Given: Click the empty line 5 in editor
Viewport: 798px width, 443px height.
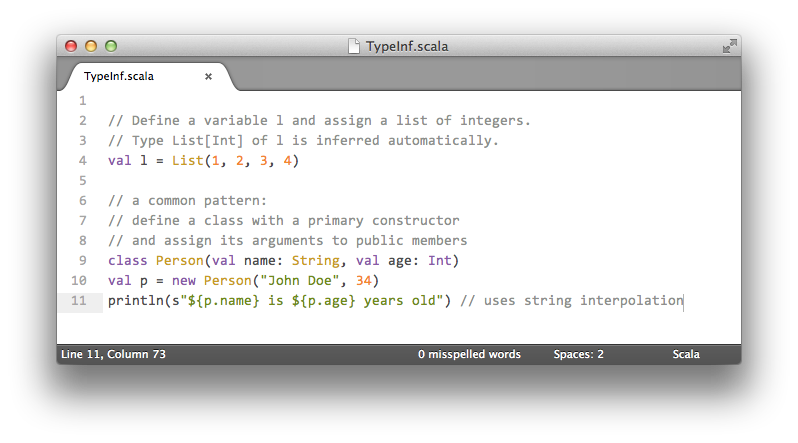Looking at the screenshot, I should pyautogui.click(x=300, y=181).
